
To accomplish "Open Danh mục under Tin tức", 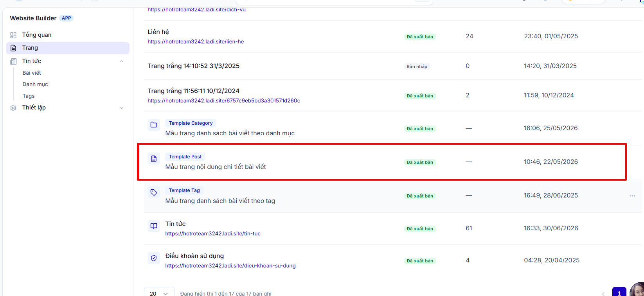I will pyautogui.click(x=35, y=84).
